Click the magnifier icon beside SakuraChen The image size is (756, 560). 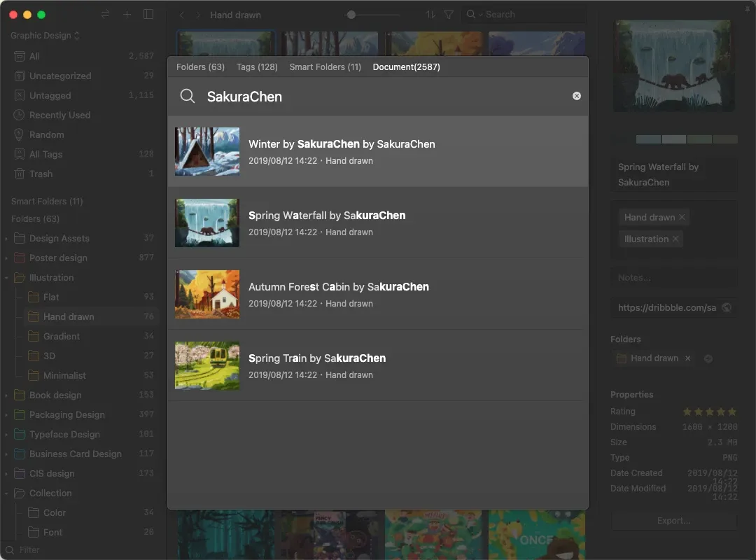click(x=188, y=96)
